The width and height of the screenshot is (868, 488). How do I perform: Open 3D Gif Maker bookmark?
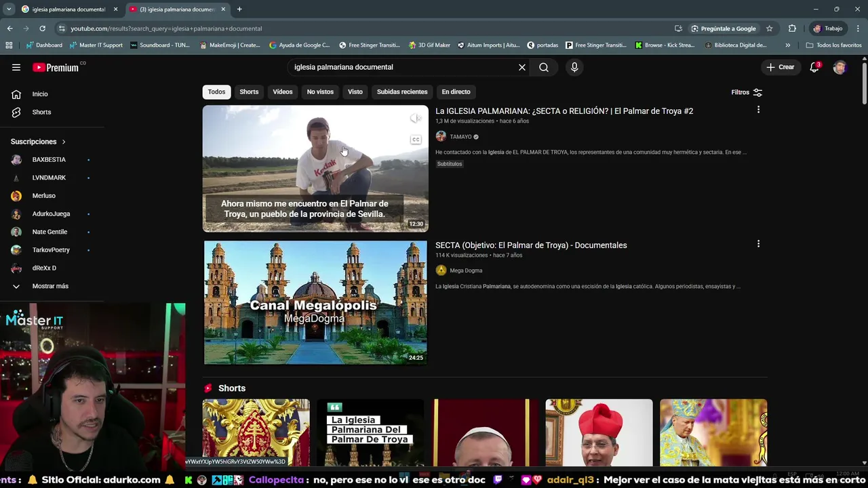tap(429, 45)
